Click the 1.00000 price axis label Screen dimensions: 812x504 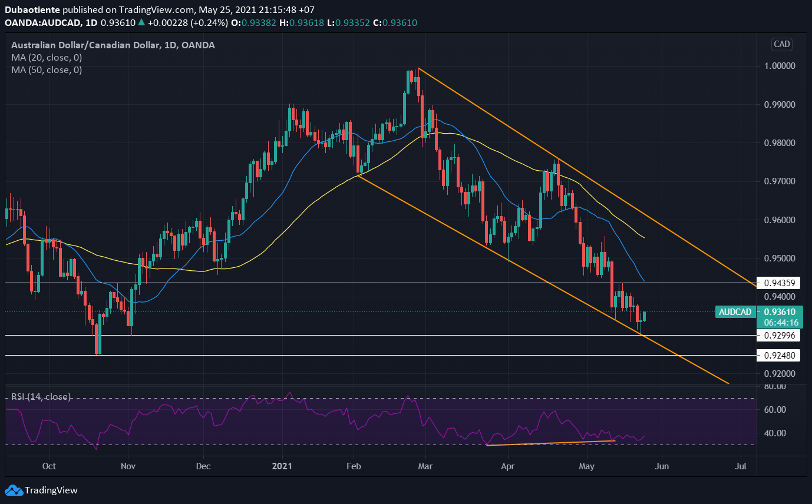pos(780,66)
